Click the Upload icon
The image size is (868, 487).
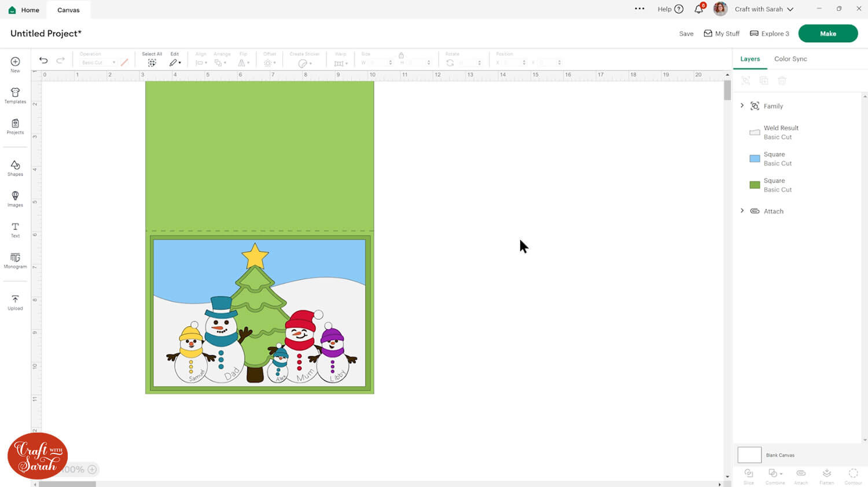tap(15, 302)
